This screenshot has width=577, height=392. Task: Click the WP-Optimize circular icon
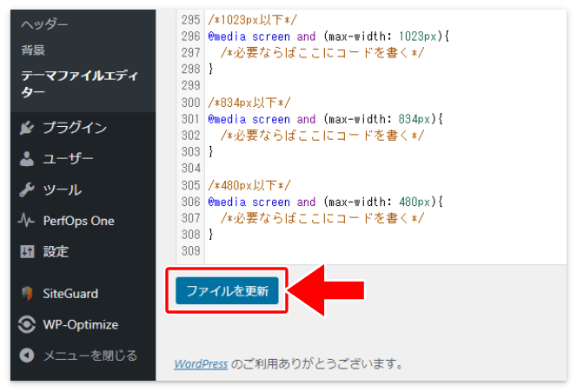(x=27, y=324)
